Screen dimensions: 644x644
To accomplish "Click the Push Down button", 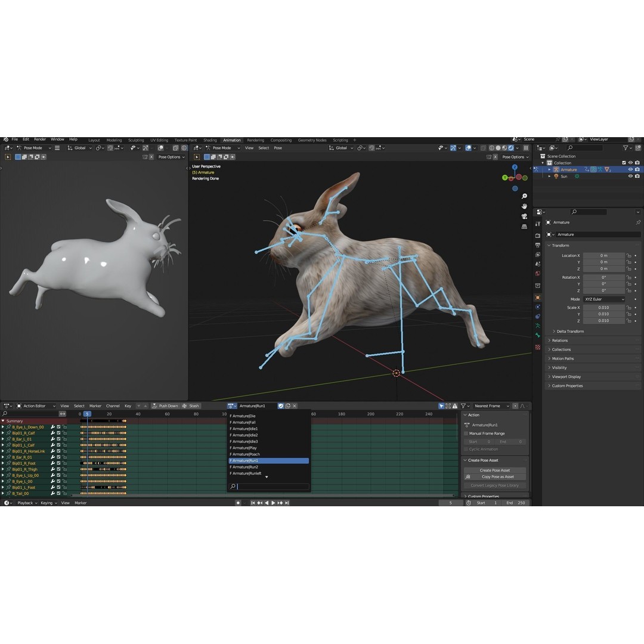I will (165, 406).
